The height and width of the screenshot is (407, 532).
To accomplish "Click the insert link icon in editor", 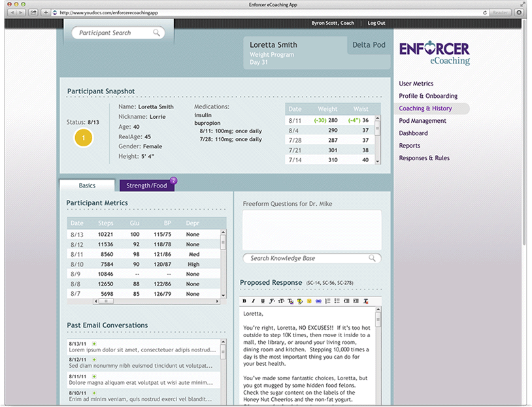I will [318, 301].
